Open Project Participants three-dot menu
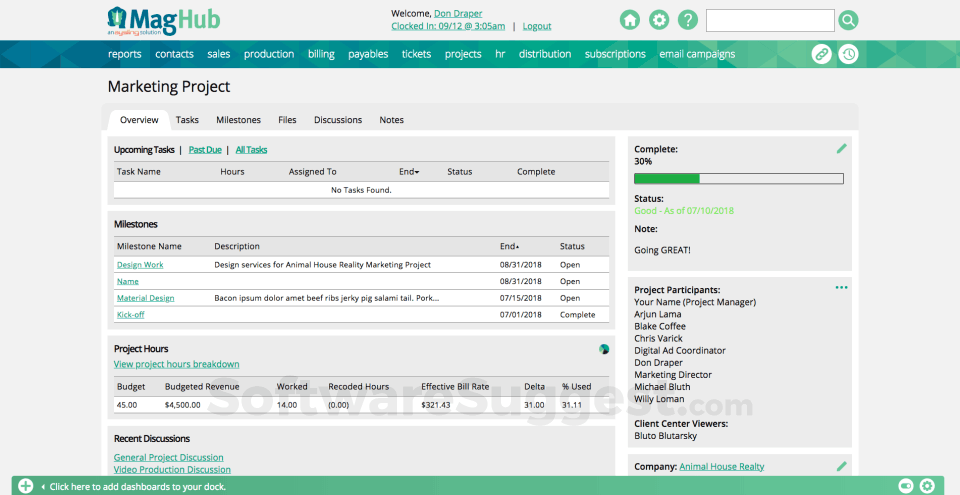 (x=841, y=288)
